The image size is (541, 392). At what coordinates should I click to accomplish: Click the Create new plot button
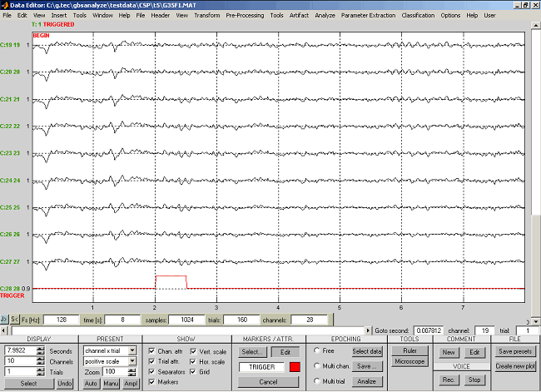click(515, 366)
